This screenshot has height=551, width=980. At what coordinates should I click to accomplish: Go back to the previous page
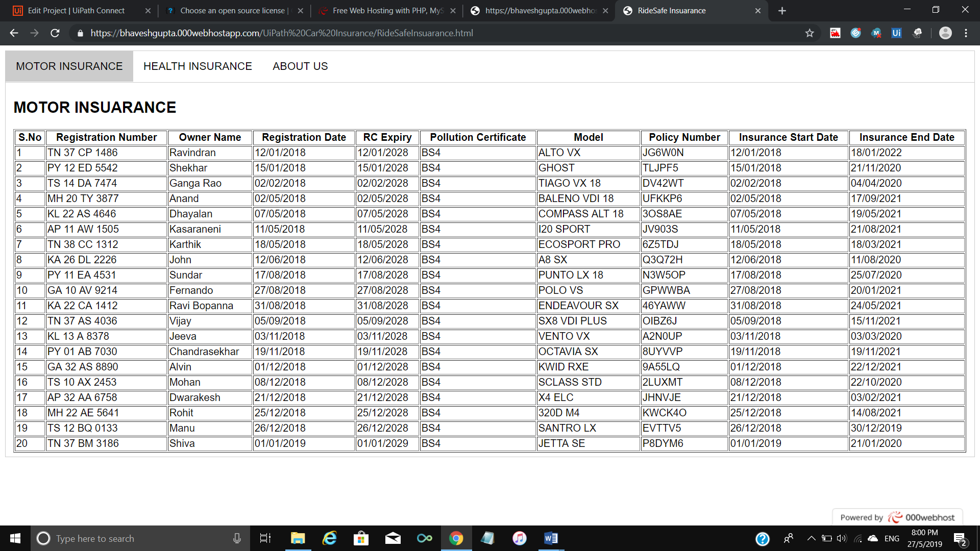14,33
